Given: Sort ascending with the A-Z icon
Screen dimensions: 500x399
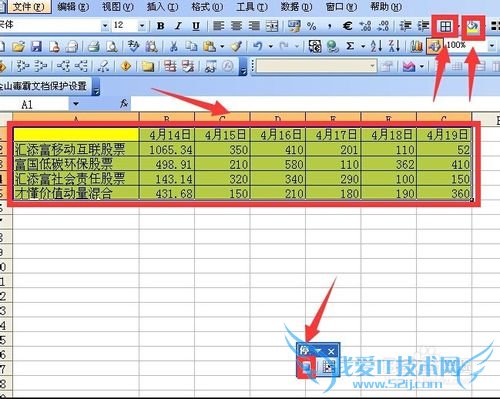Looking at the screenshot, I should pyautogui.click(x=377, y=46).
